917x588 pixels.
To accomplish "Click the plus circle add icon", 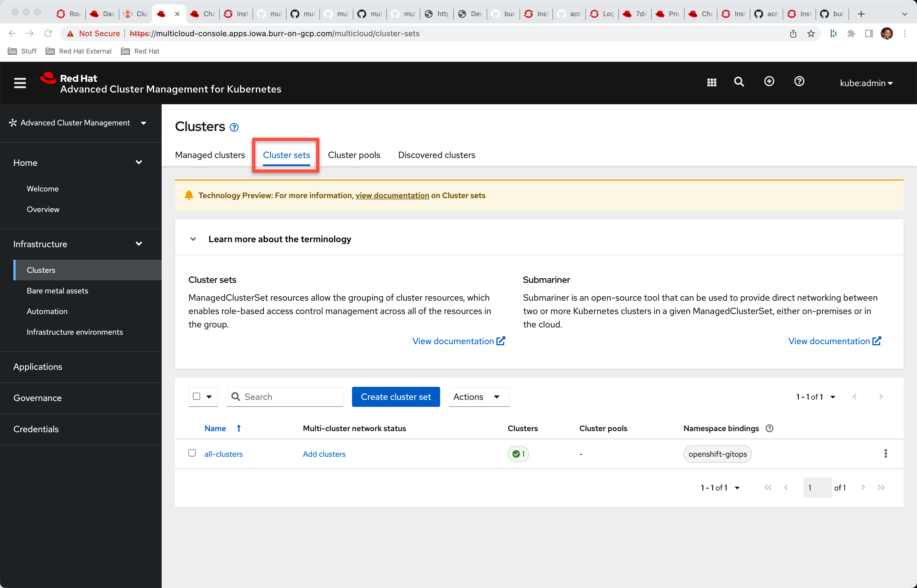I will (769, 81).
